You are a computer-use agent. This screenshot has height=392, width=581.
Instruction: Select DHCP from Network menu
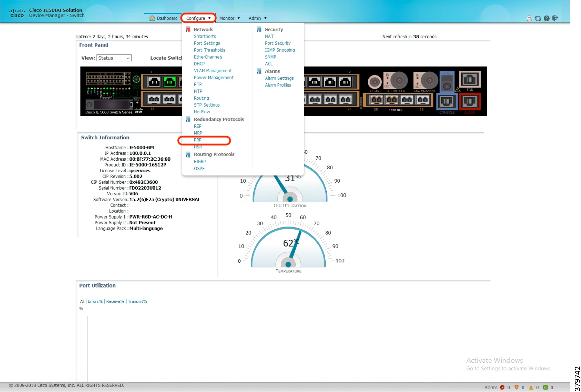tap(199, 64)
